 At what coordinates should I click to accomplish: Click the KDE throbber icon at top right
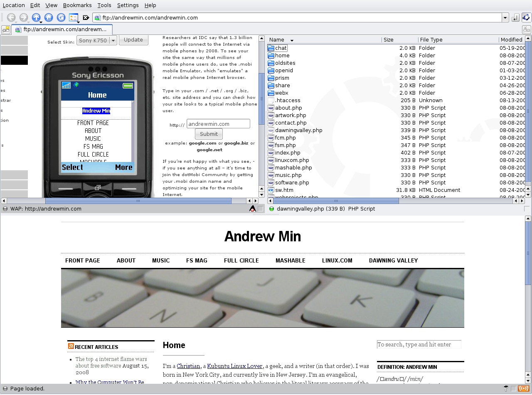tap(526, 17)
